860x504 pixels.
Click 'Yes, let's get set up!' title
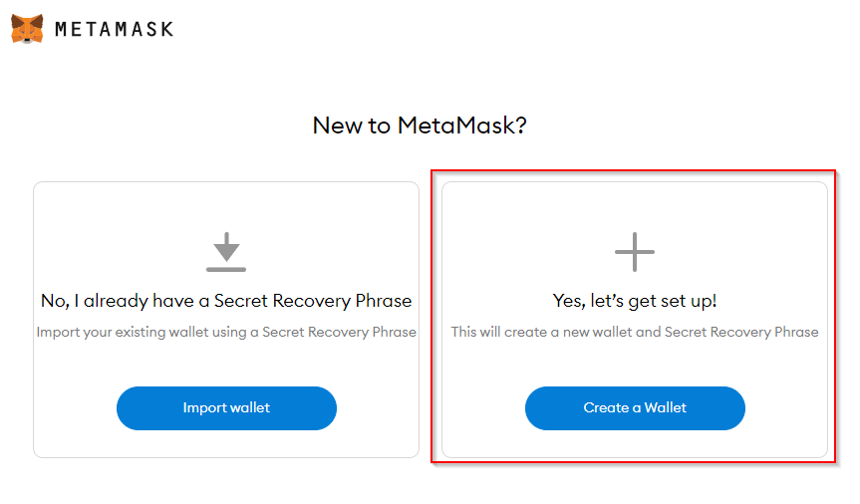point(635,301)
